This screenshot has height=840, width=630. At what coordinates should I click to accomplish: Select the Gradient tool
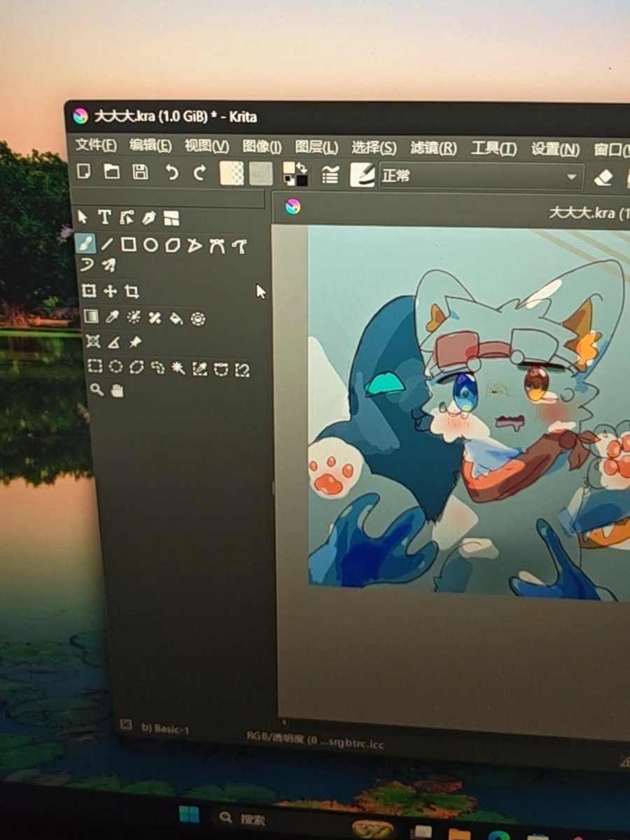coord(90,317)
